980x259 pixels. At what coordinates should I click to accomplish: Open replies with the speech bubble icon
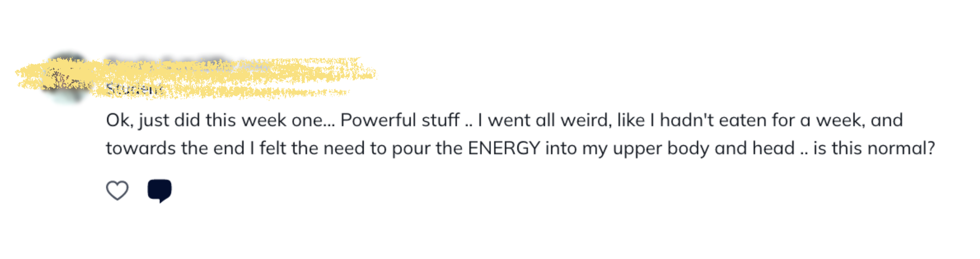[x=159, y=190]
